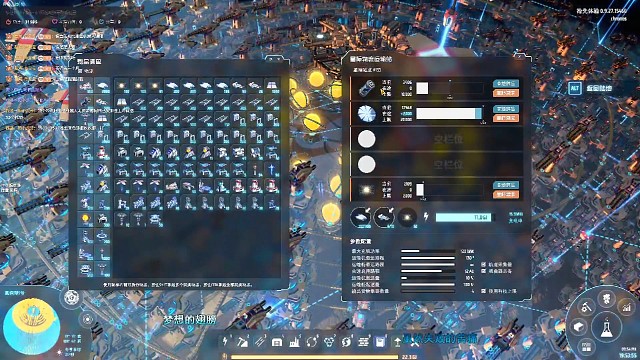Toggle the 曲速器必备 warper required checkbox
640x360 pixels.
click(x=484, y=271)
